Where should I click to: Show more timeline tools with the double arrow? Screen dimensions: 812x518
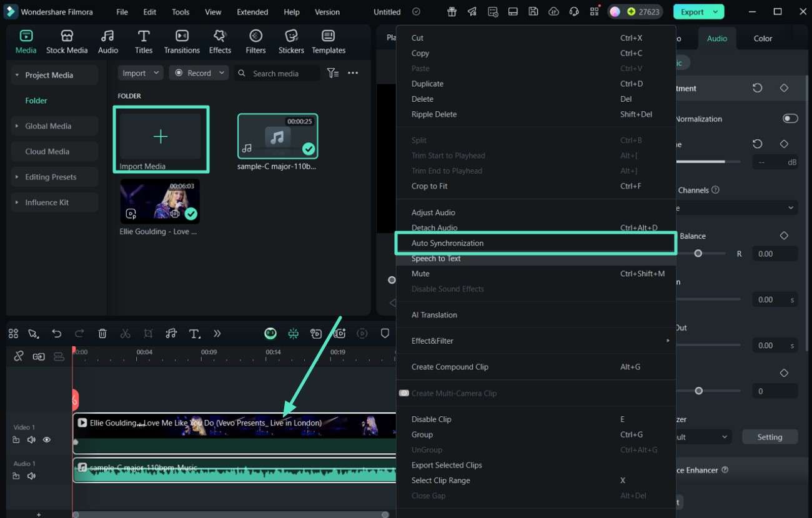pyautogui.click(x=217, y=334)
